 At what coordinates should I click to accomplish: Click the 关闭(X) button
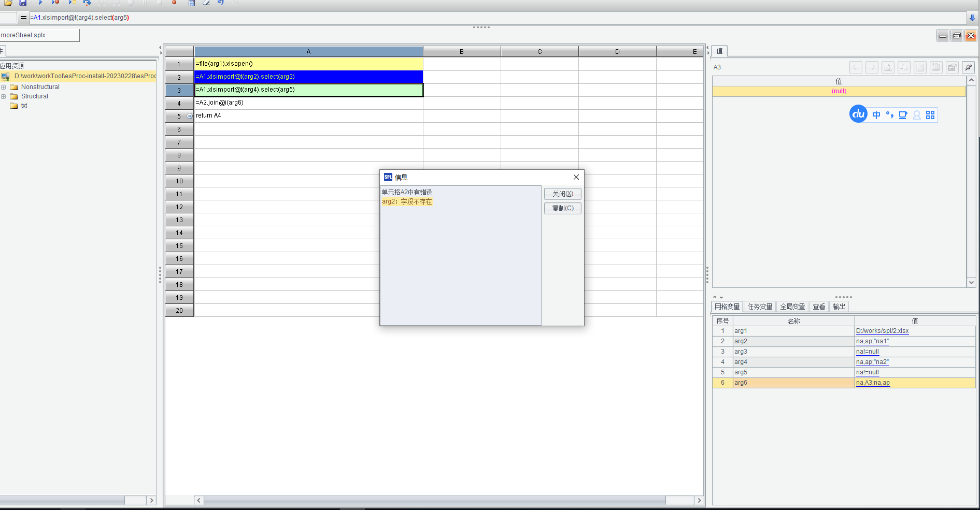pos(563,194)
